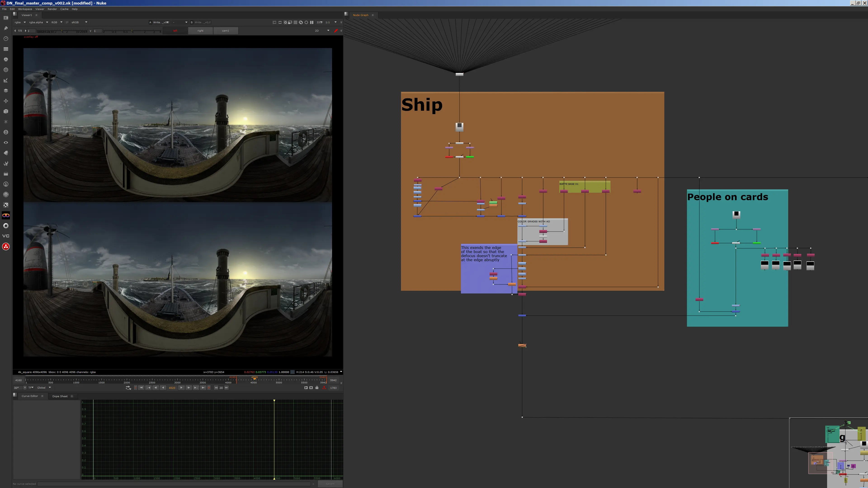Screen dimensions: 868x488
Task: Open the 2D view mode dropdown
Action: tap(322, 31)
